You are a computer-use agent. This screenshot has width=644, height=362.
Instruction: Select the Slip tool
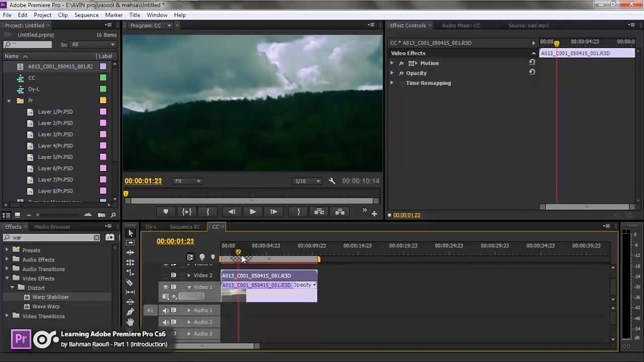pos(130,292)
